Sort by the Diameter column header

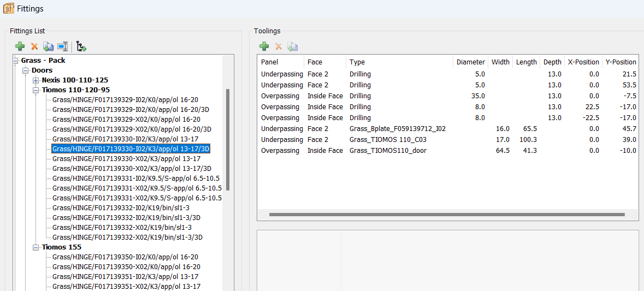[471, 62]
